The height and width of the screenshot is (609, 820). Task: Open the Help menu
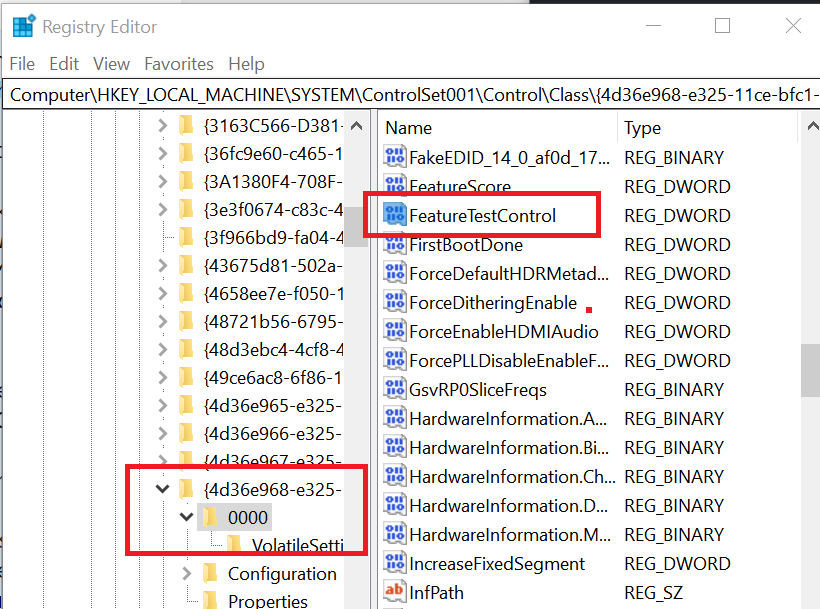246,64
